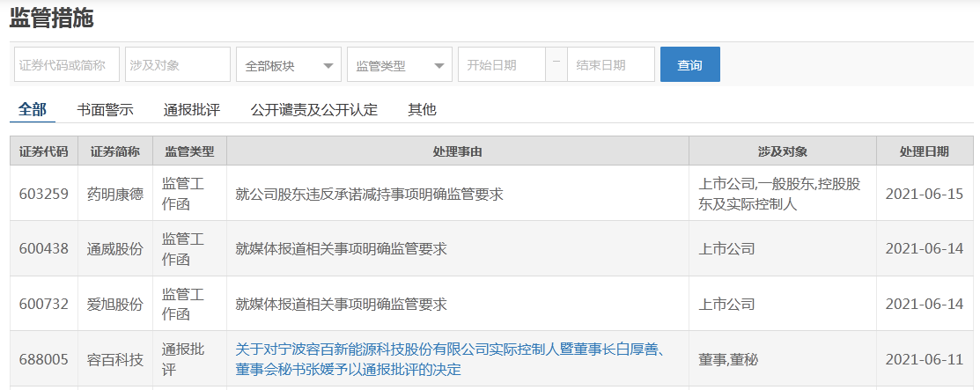Viewport: 980px width, 390px height.
Task: Pick a date in 开始日期 field
Action: [502, 64]
